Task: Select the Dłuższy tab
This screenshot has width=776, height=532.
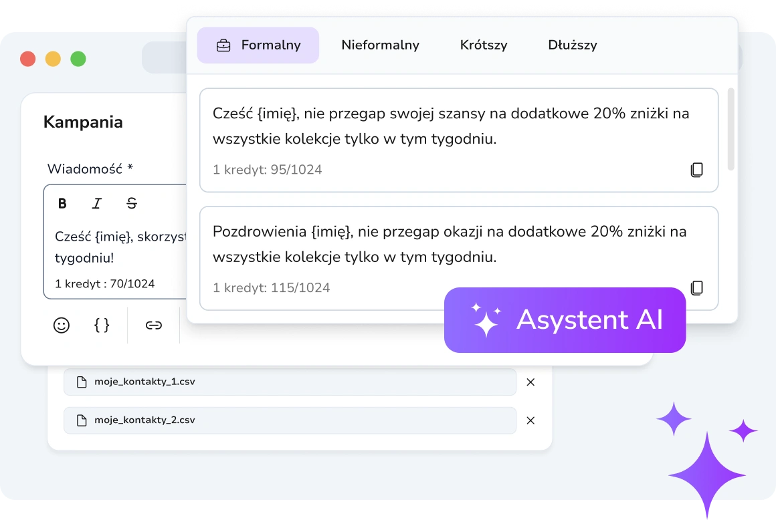Action: pos(572,45)
